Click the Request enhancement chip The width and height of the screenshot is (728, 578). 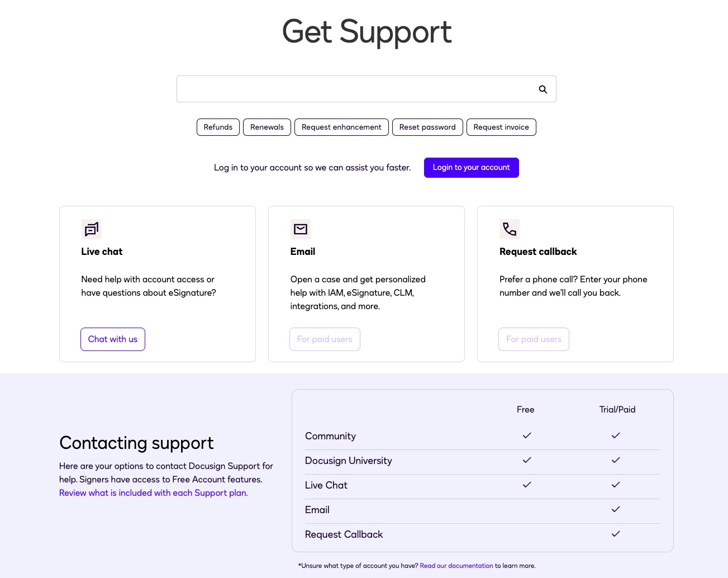pos(341,127)
